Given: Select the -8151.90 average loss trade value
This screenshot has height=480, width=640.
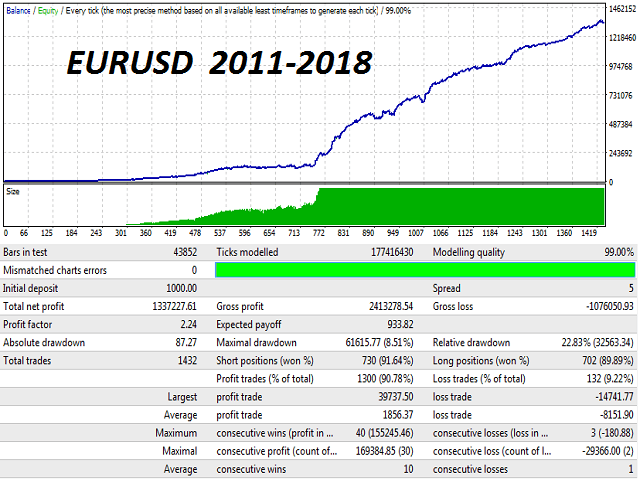Looking at the screenshot, I should click(x=617, y=415).
